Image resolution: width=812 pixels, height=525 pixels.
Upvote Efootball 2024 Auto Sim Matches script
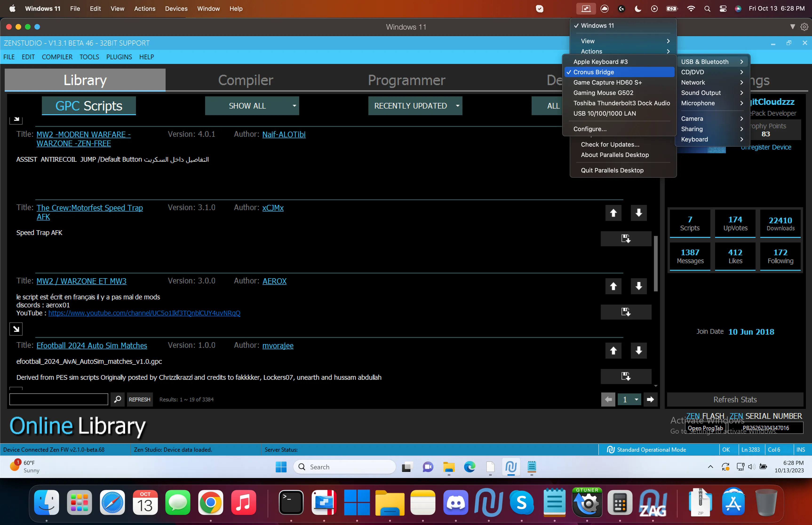click(x=613, y=350)
